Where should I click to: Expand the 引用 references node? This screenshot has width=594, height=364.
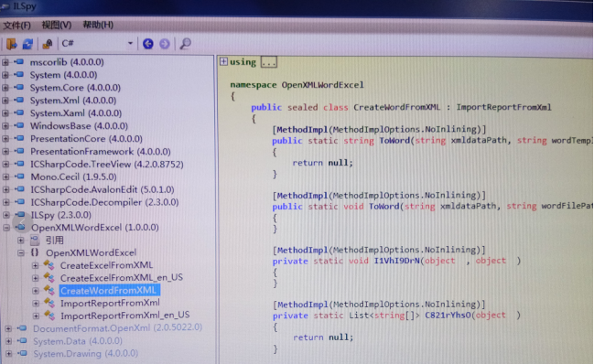tap(21, 241)
